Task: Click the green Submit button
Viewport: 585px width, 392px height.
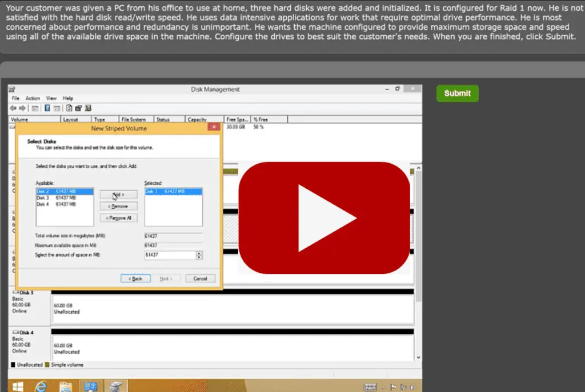Action: point(457,94)
